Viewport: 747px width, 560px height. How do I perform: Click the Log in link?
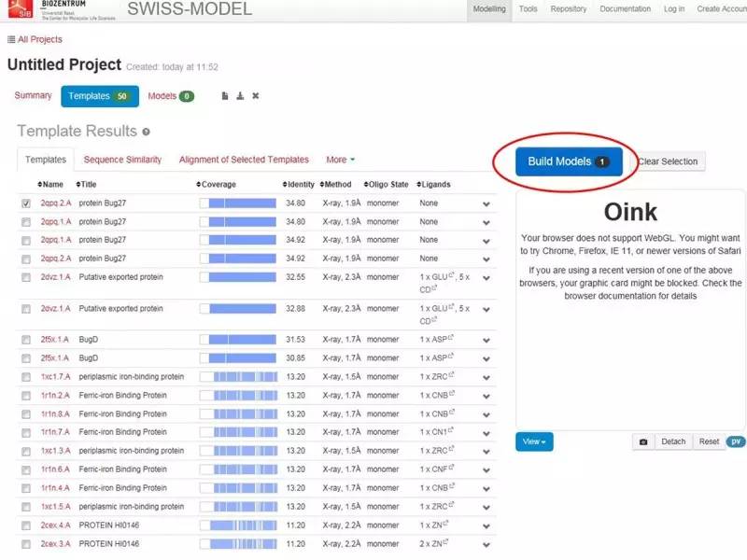[673, 9]
